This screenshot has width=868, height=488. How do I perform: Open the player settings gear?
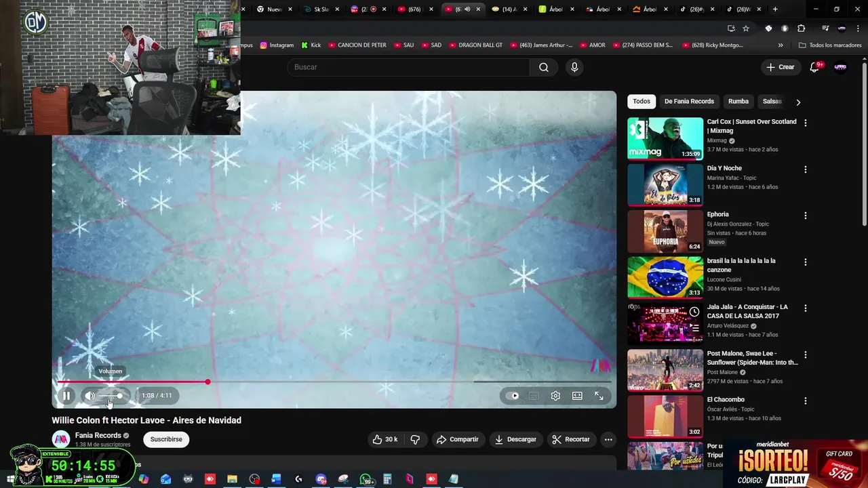pyautogui.click(x=555, y=396)
